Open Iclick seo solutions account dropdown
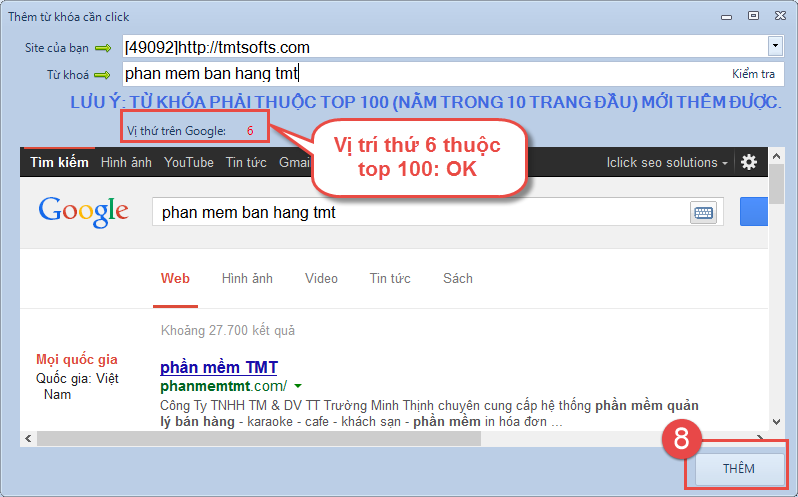Viewport: 798px width, 497px height. point(667,162)
